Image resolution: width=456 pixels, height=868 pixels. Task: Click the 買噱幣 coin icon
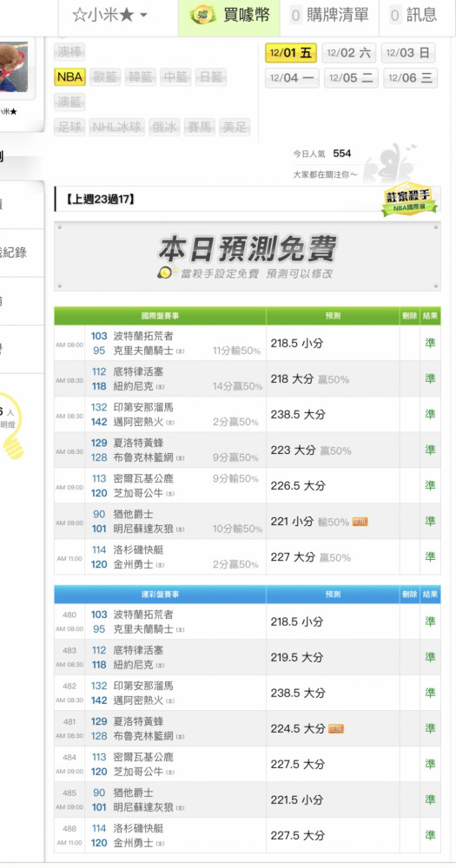(x=202, y=15)
